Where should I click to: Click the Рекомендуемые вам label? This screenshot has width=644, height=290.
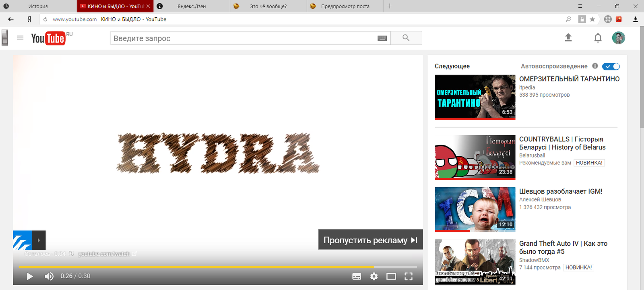pyautogui.click(x=545, y=163)
